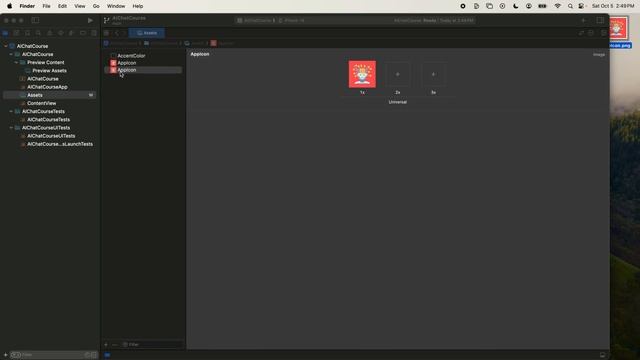Show the Breakpoint navigator
The image size is (640, 360).
[x=83, y=33]
